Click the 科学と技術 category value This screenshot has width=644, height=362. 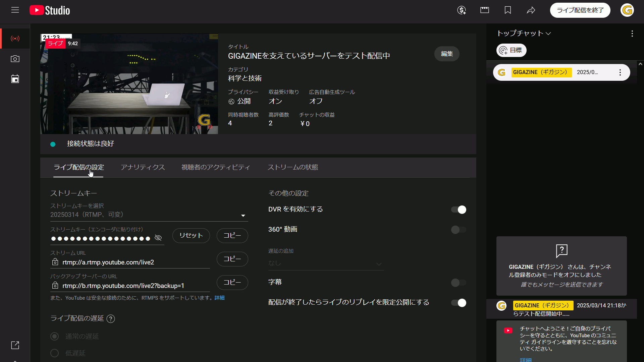tap(245, 78)
